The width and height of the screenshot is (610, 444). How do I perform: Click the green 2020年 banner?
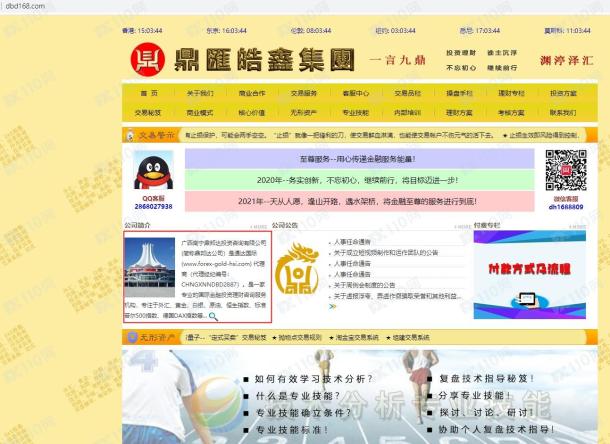(x=359, y=180)
